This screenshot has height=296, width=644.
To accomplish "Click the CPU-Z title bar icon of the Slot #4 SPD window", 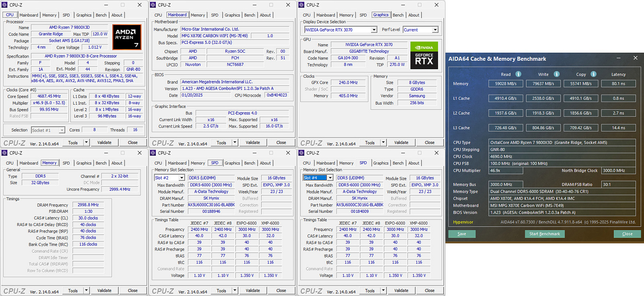I will (x=301, y=153).
